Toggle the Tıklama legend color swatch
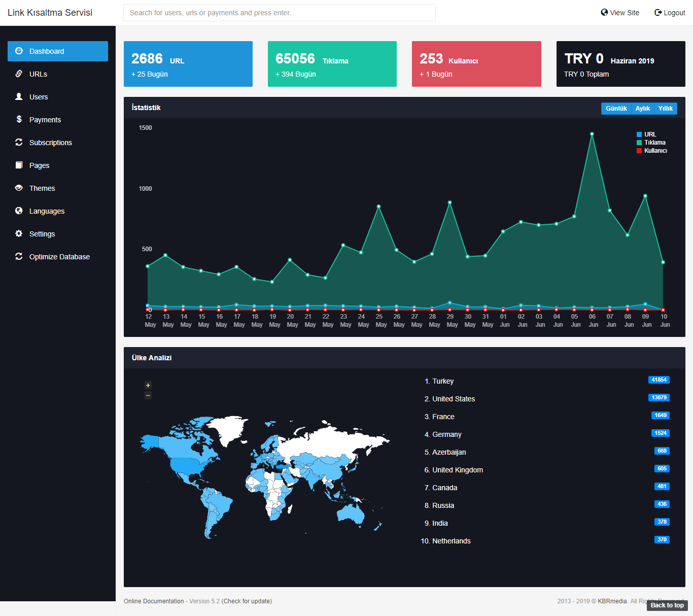693x616 pixels. pos(639,143)
